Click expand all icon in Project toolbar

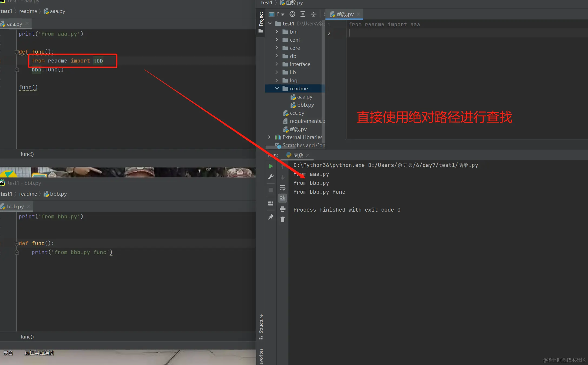coord(303,14)
